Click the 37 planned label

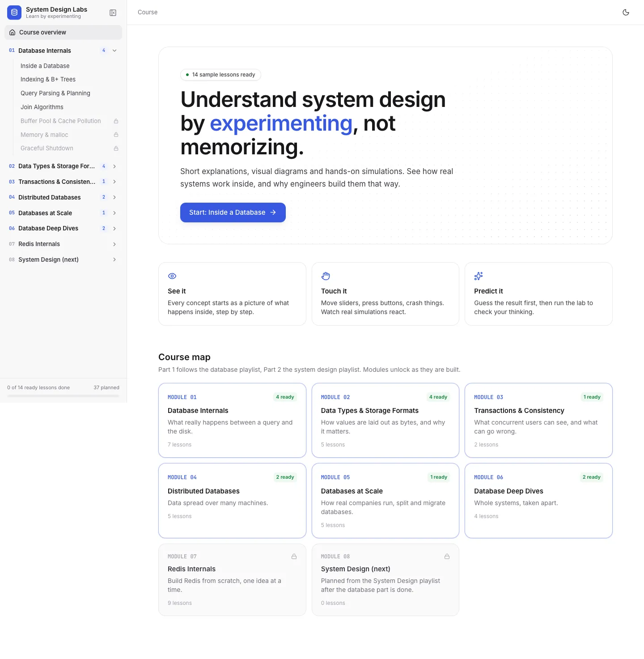click(106, 387)
